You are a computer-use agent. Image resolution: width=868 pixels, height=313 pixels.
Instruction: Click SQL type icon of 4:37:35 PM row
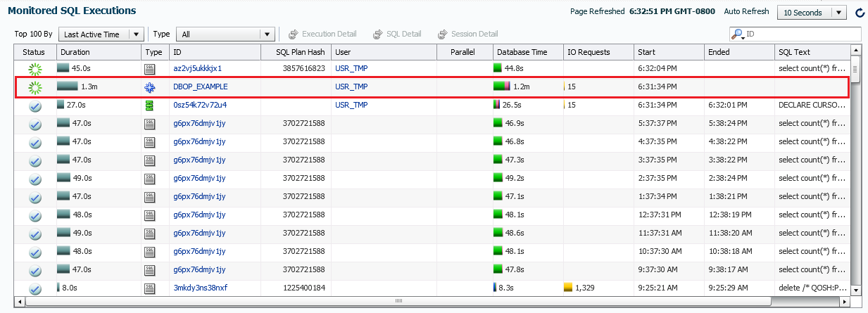[149, 142]
